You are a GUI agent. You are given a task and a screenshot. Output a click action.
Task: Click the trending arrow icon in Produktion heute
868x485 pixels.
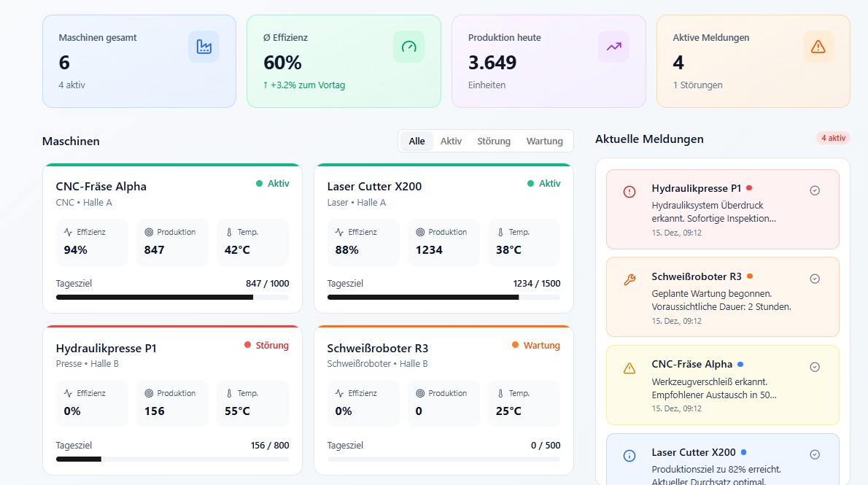pos(613,47)
